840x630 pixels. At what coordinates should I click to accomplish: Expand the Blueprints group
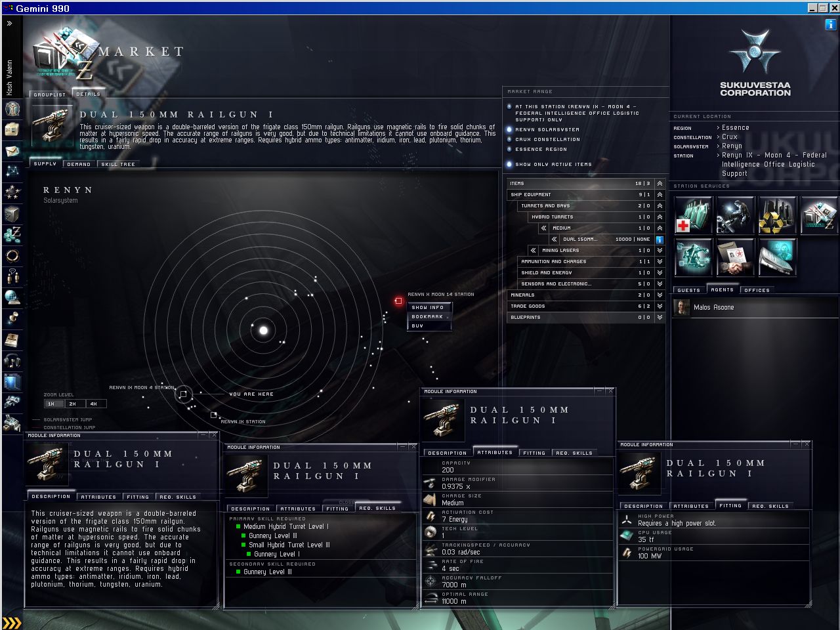point(660,318)
